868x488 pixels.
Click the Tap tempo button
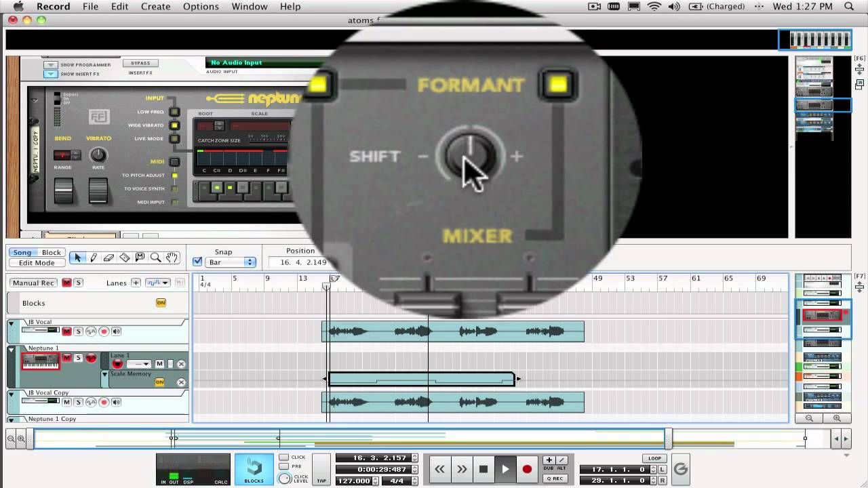pyautogui.click(x=321, y=469)
